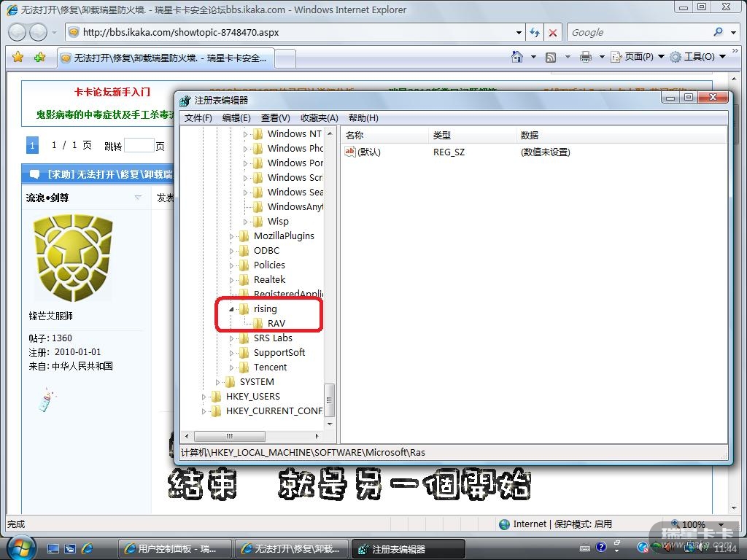Open address bar URL history dropdown
The height and width of the screenshot is (560, 747).
(519, 32)
